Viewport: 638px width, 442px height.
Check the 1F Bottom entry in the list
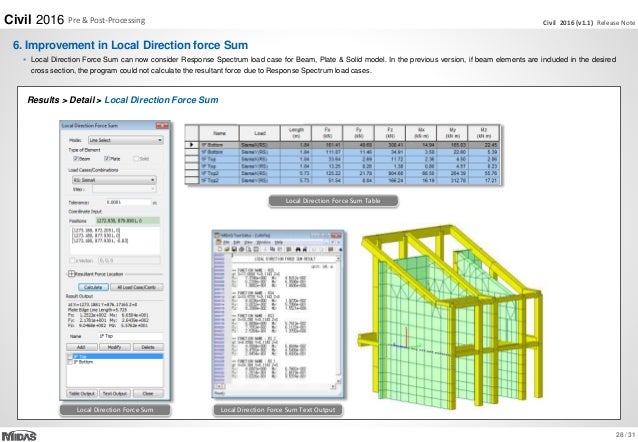pos(70,362)
